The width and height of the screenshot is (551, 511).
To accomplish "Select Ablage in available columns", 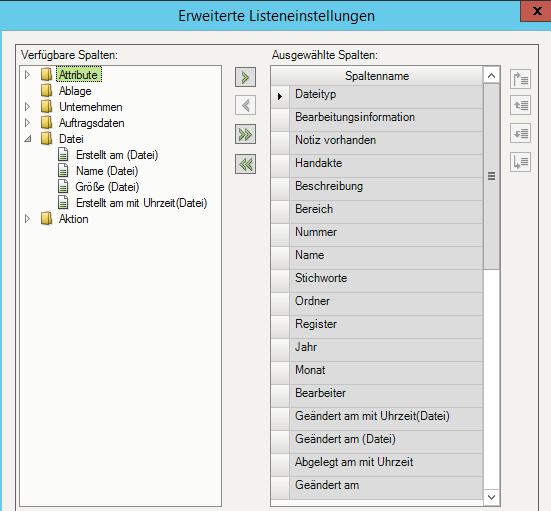I will 75,91.
